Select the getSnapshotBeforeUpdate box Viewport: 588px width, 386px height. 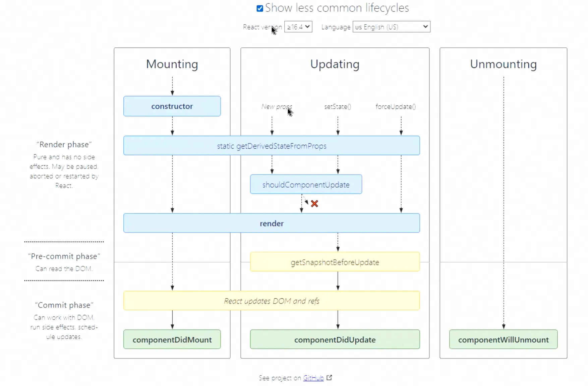(x=335, y=262)
